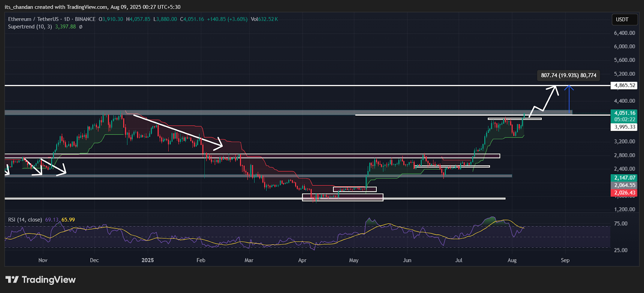Click the BINANCE exchange name in legend
This screenshot has width=644, height=293.
[85, 19]
